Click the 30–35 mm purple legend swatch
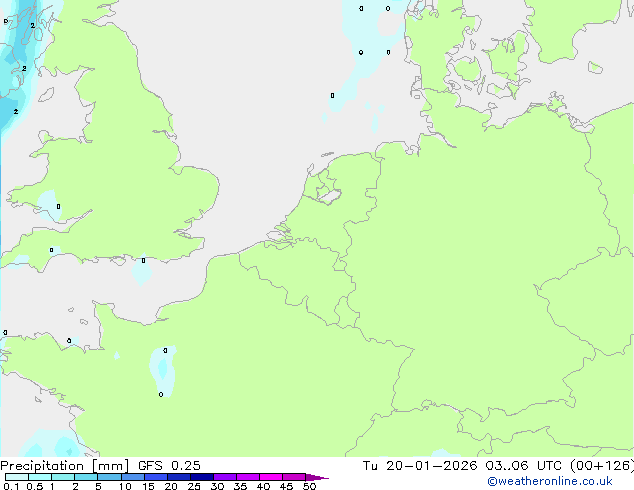The image size is (634, 490). (x=225, y=477)
